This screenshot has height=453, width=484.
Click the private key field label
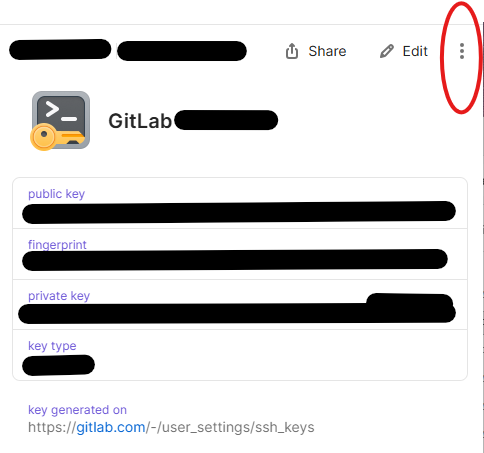pos(59,296)
